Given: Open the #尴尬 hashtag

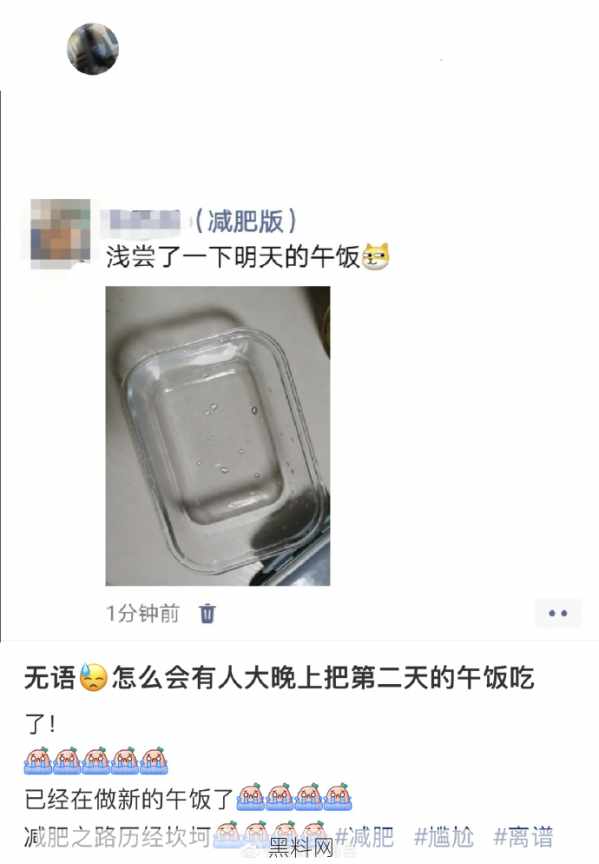Looking at the screenshot, I should click(443, 837).
